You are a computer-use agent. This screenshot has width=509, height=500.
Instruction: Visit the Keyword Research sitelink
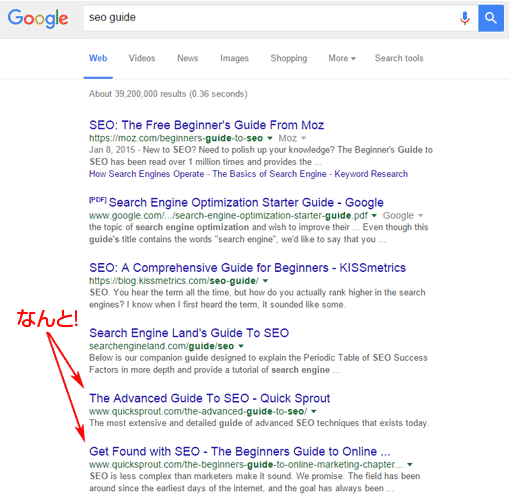point(371,174)
